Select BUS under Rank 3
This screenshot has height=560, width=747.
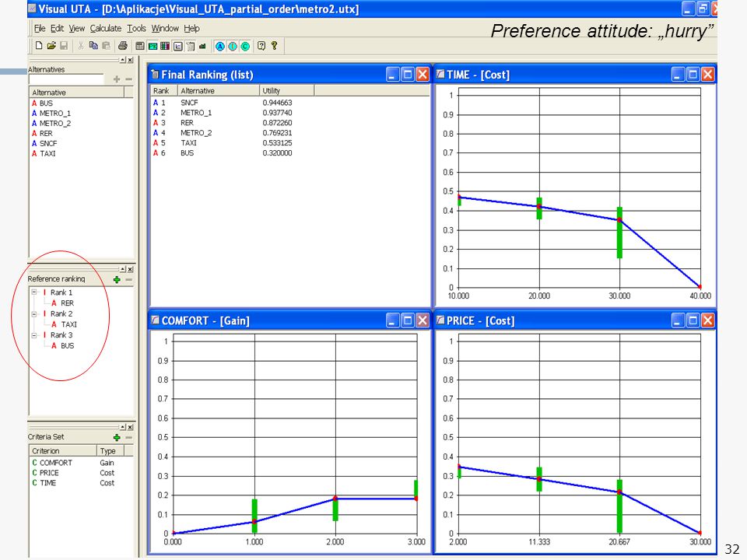point(63,345)
